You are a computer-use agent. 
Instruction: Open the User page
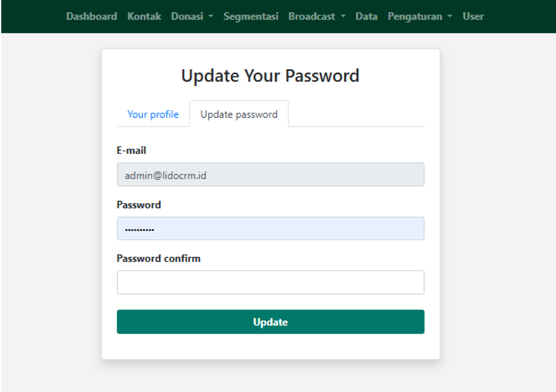click(x=473, y=17)
